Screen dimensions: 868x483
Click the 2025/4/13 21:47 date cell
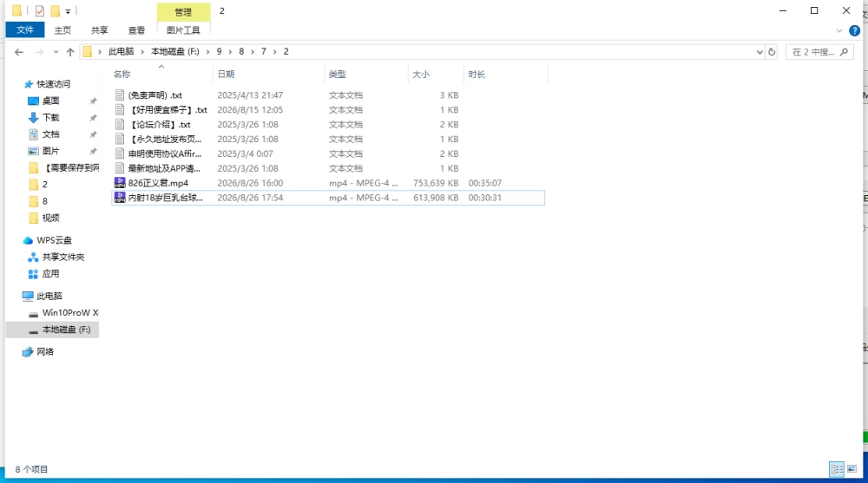click(x=250, y=95)
